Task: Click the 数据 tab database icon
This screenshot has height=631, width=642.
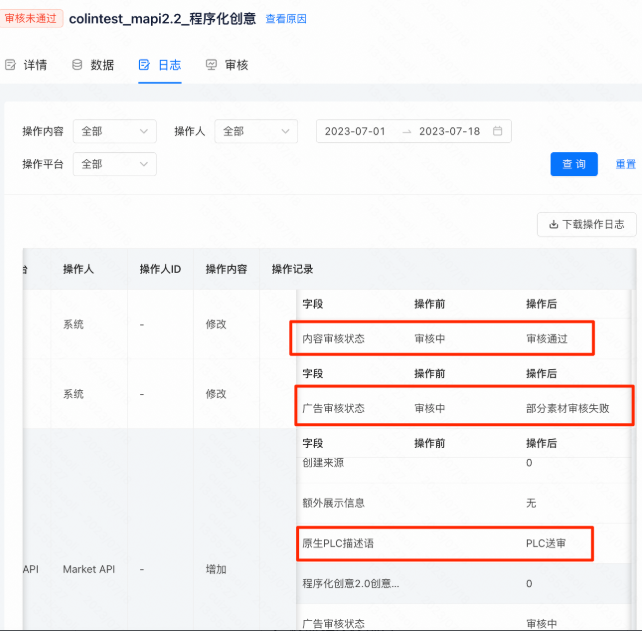Action: (77, 65)
